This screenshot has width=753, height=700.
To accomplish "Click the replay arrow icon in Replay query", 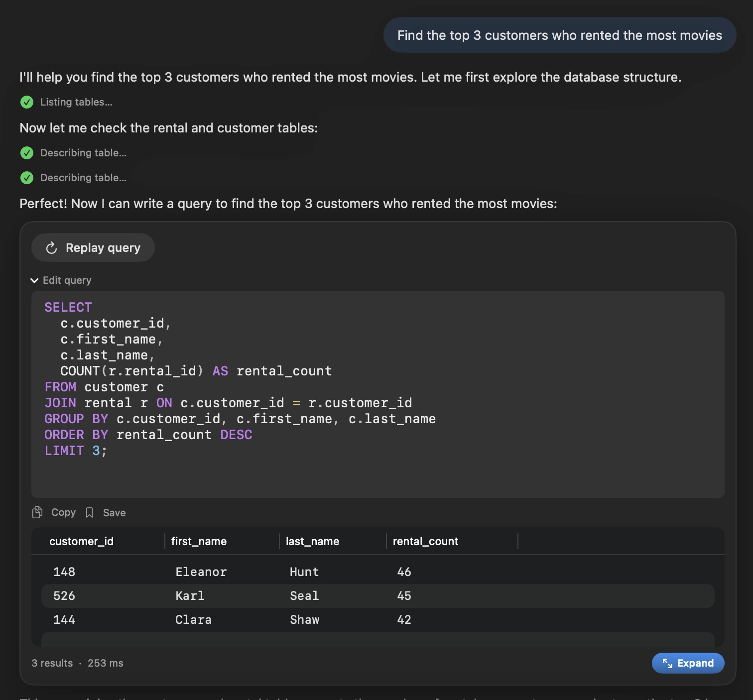I will [52, 248].
